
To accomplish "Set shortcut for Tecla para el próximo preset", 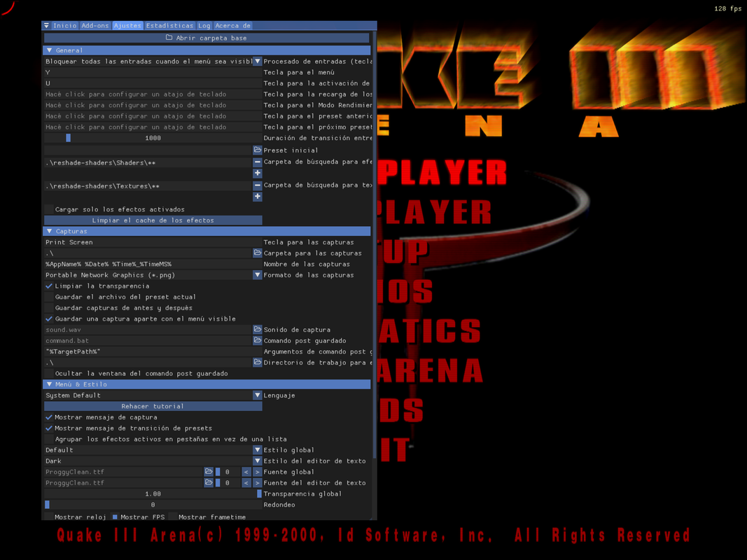I will (153, 127).
